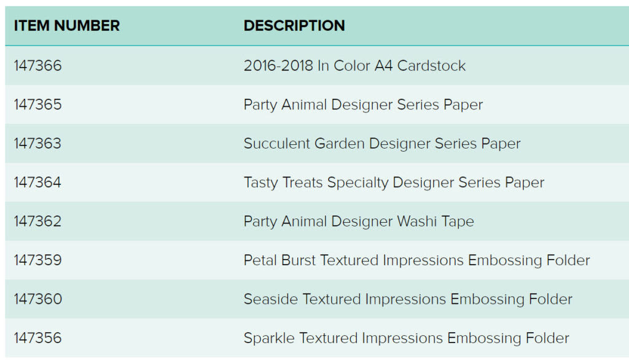Click Tasty Treats Specialty Designer Series Paper

pyautogui.click(x=394, y=182)
